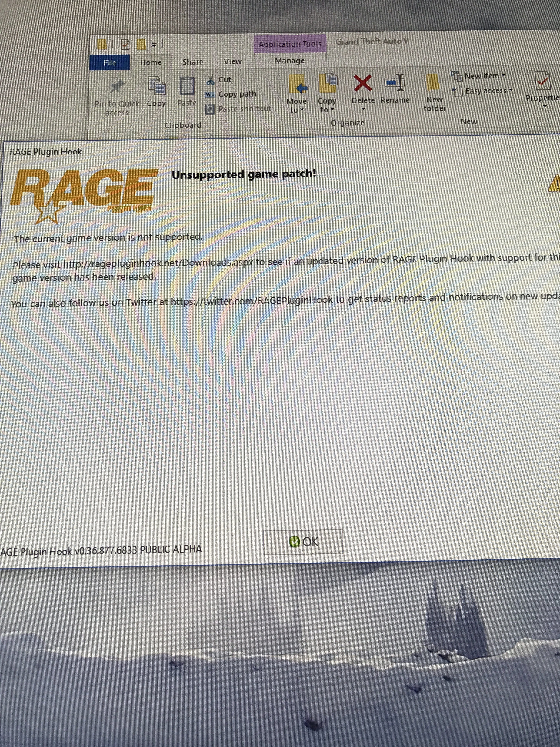Click the red Delete X icon
This screenshot has width=560, height=747.
tap(363, 83)
